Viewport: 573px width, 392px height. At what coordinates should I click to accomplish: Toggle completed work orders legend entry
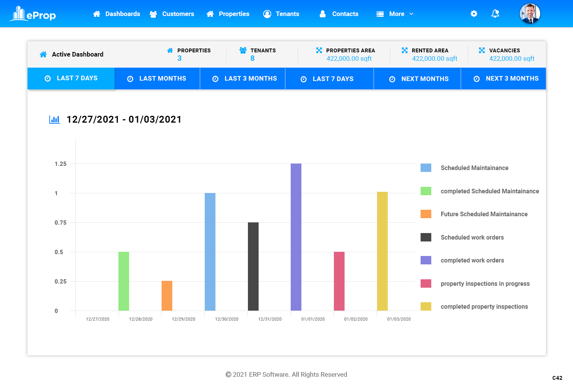point(472,260)
